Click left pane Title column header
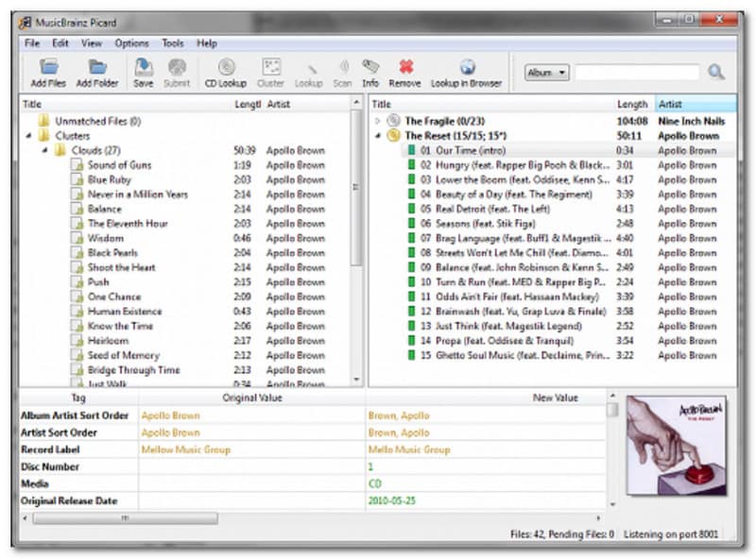 126,104
